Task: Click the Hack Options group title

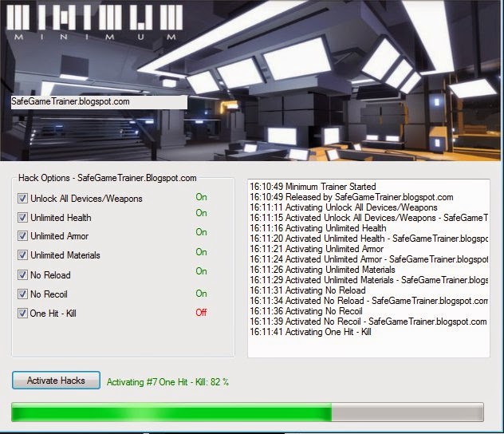Action: point(108,178)
